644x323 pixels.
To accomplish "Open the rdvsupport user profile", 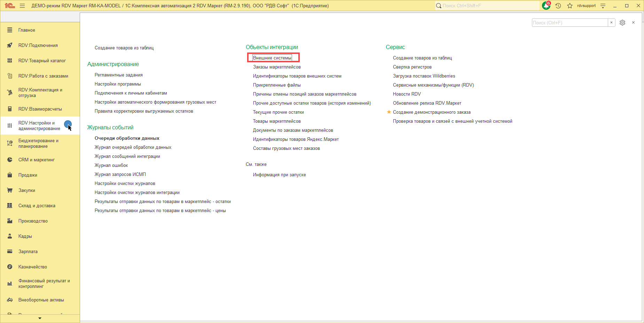I will [x=586, y=6].
